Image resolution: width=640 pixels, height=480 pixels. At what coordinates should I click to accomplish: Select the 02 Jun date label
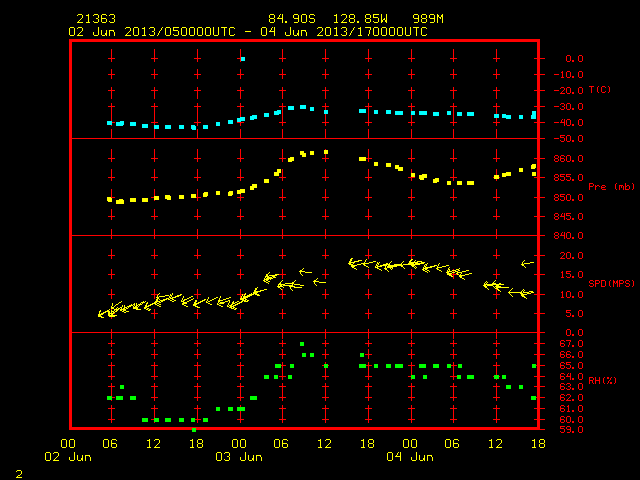[68, 457]
